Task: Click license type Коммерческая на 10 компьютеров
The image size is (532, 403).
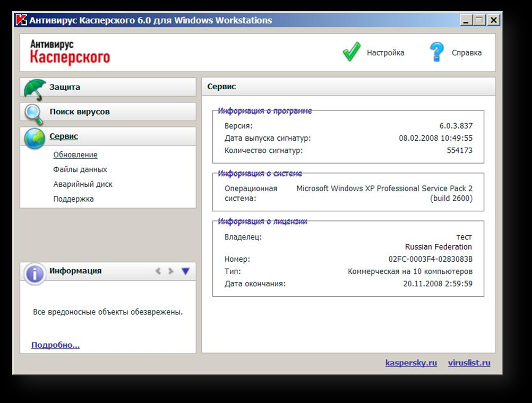Action: [x=410, y=271]
